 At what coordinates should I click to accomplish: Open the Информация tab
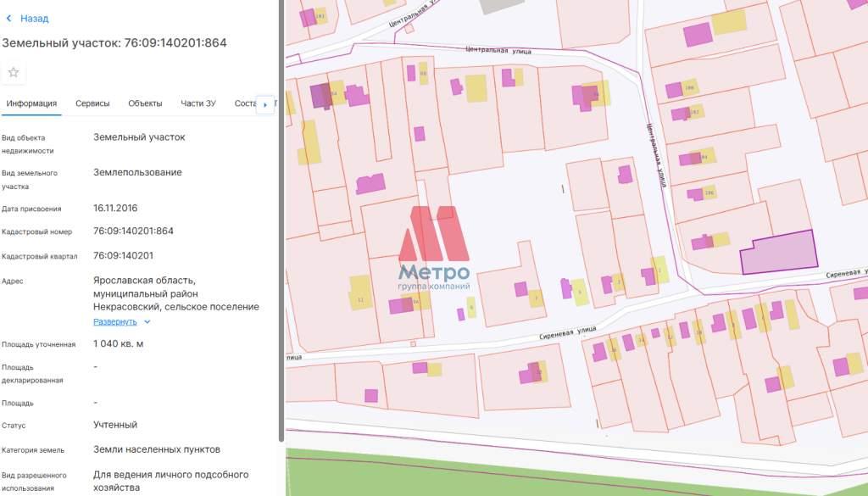[x=31, y=103]
